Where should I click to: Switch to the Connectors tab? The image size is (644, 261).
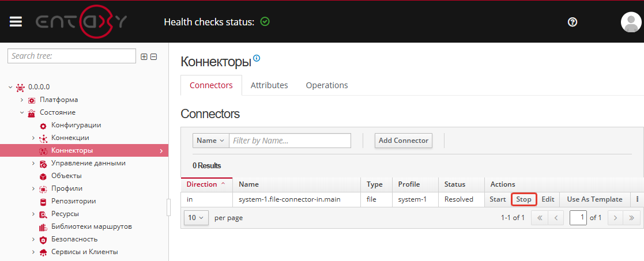pos(211,85)
